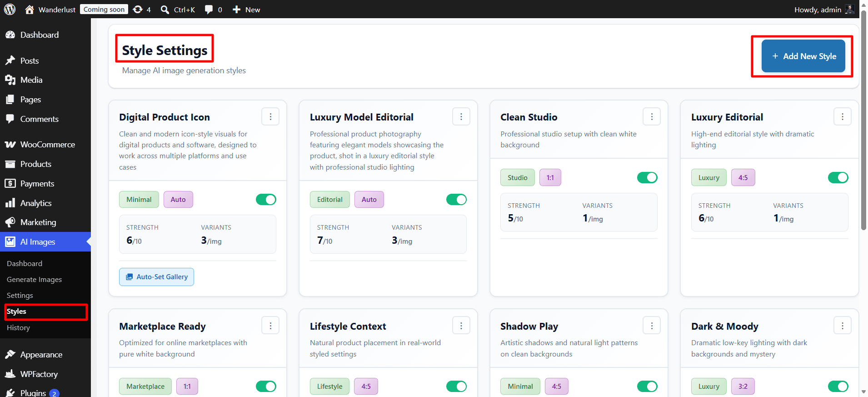Click the Editorial tag on Luxury Model Editorial

click(330, 200)
